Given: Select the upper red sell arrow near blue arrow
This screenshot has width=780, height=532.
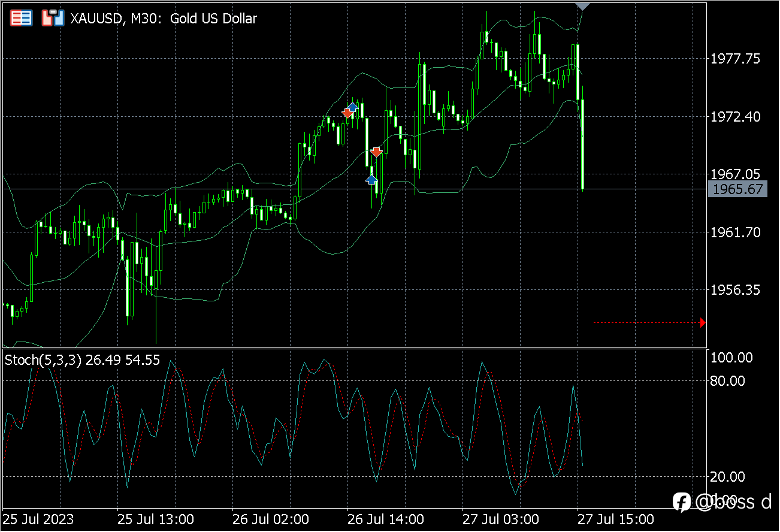Looking at the screenshot, I should (347, 113).
